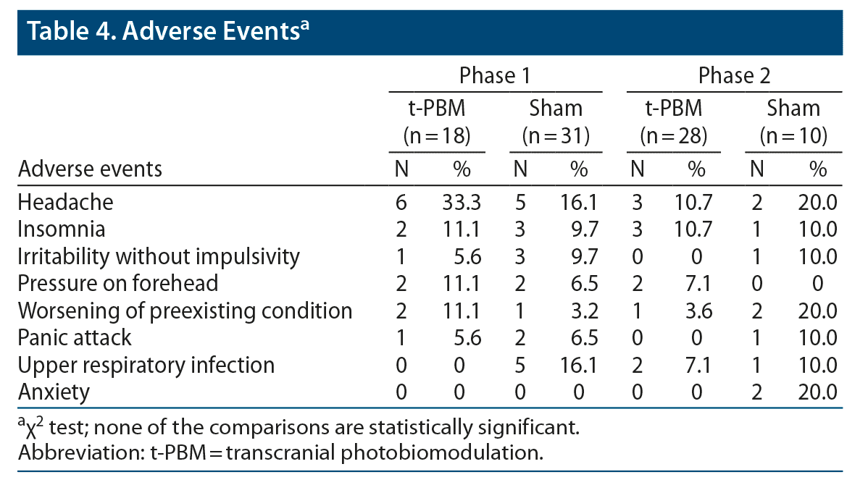Click the chi-square test footnote text
The height and width of the screenshot is (485, 868).
pyautogui.click(x=299, y=427)
